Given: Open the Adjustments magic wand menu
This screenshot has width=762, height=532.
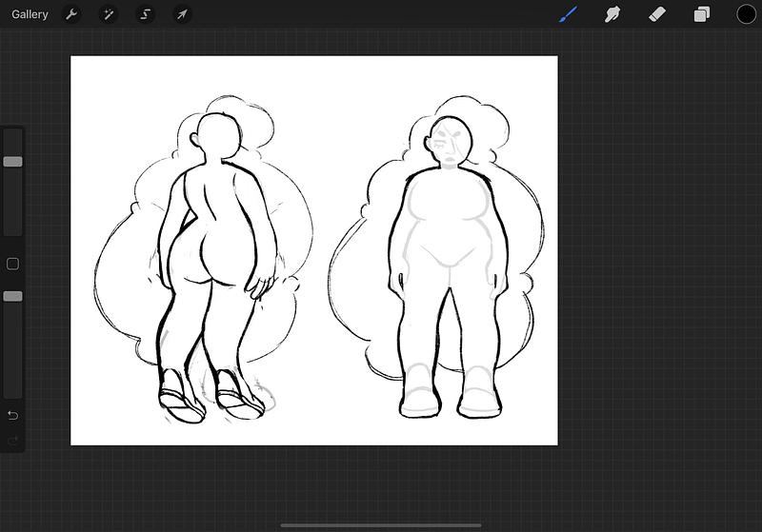Looking at the screenshot, I should pos(109,14).
